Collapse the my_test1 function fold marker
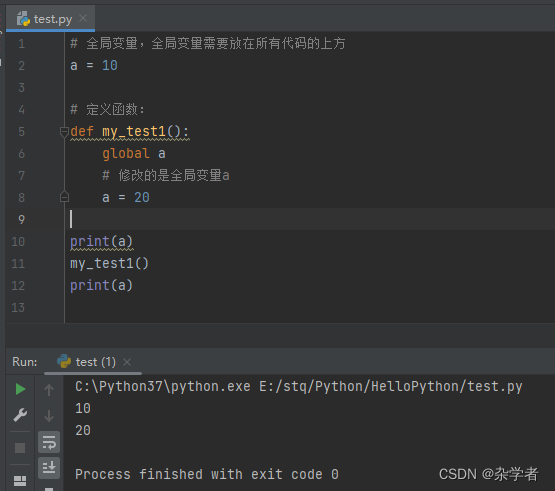The height and width of the screenshot is (491, 555). [x=64, y=132]
